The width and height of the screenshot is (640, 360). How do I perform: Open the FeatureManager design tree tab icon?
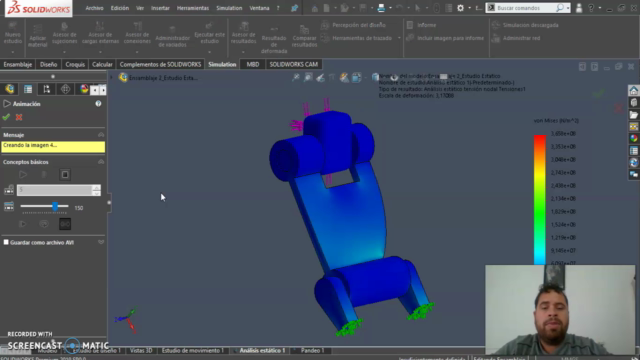click(10, 89)
